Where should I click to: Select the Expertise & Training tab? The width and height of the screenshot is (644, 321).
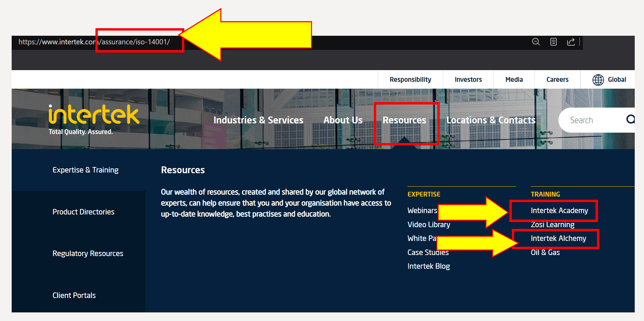[x=85, y=170]
